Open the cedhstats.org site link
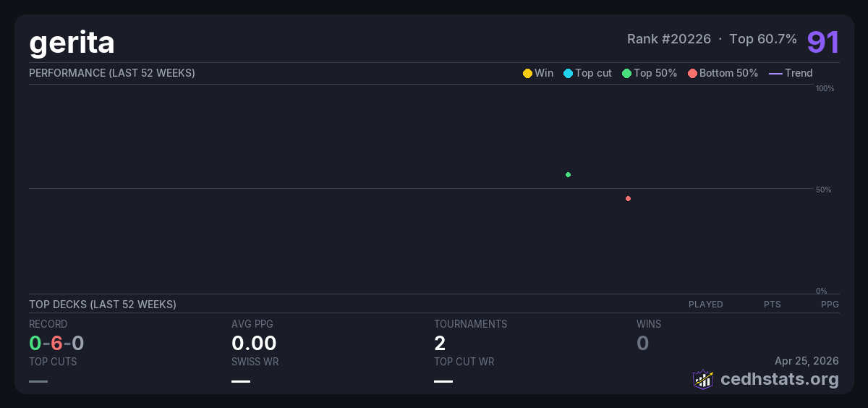This screenshot has height=408, width=868. pos(779,379)
